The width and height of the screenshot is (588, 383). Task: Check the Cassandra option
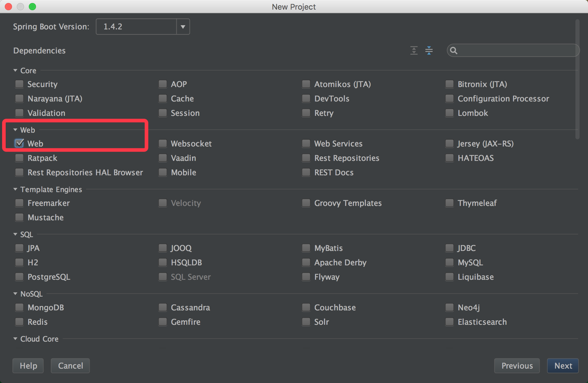pos(163,307)
